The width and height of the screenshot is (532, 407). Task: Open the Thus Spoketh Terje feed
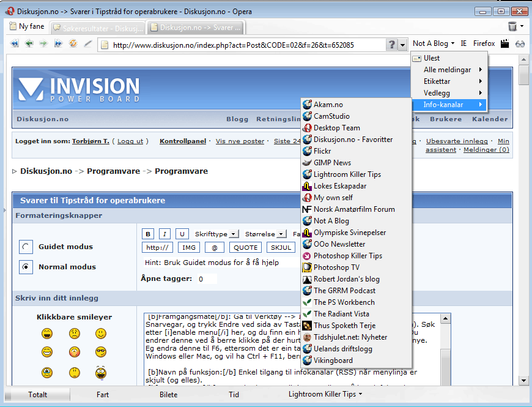tap(357, 326)
